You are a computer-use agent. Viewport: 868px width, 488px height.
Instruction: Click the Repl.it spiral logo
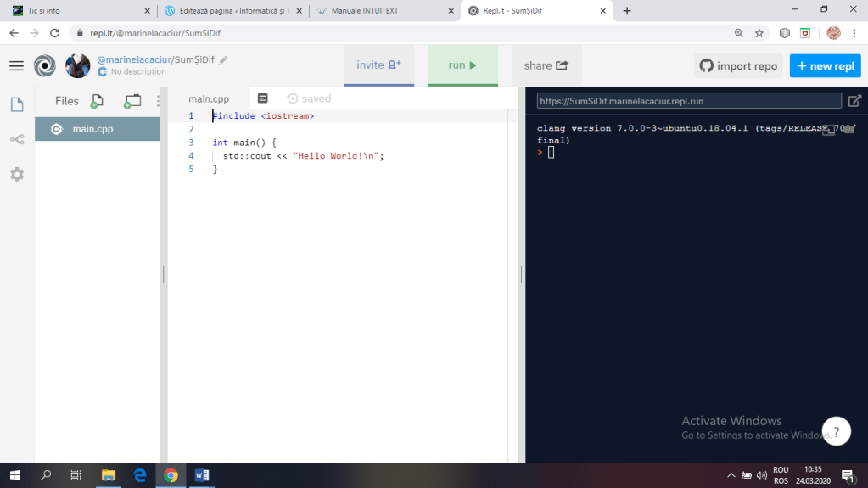45,65
